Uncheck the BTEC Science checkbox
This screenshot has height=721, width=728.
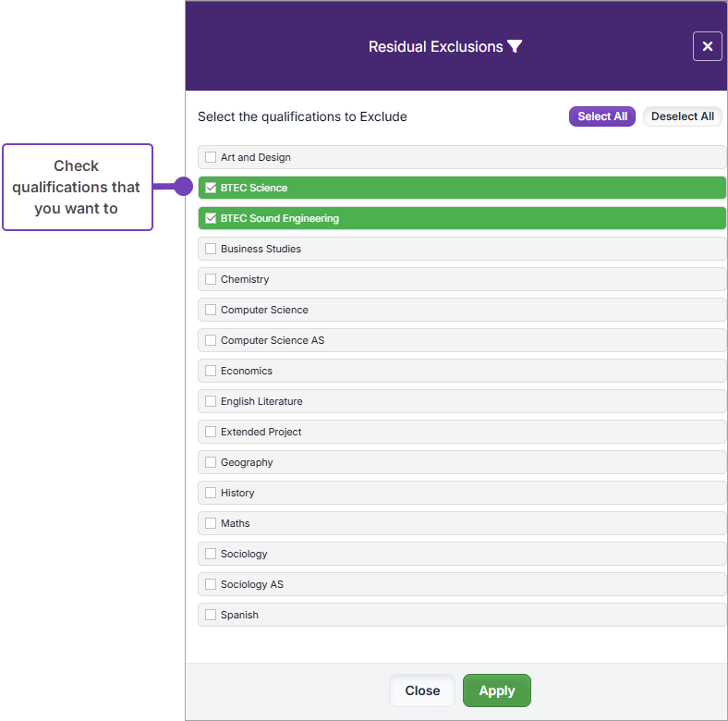(211, 188)
